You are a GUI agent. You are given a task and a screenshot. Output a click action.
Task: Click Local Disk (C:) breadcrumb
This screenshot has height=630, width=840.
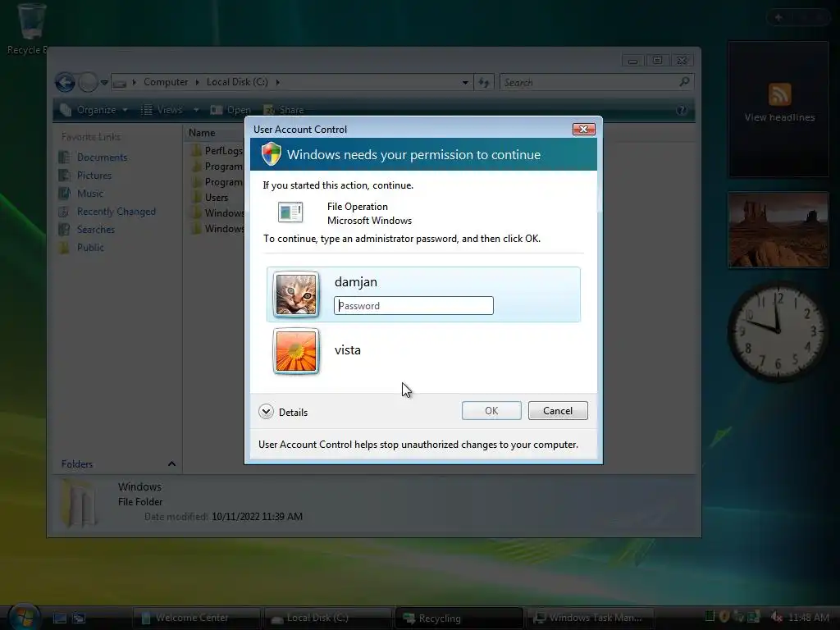pyautogui.click(x=237, y=82)
